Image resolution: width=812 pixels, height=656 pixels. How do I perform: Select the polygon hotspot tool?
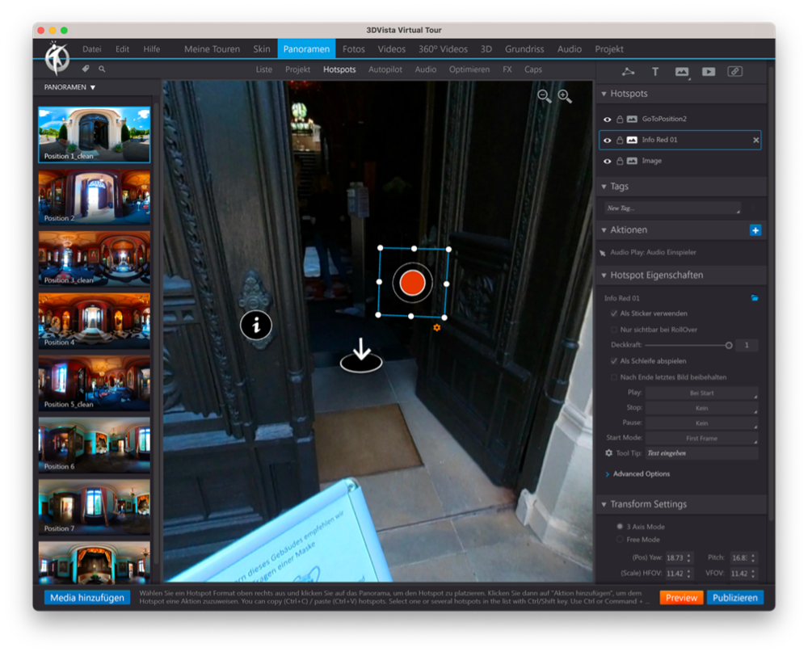click(x=628, y=72)
